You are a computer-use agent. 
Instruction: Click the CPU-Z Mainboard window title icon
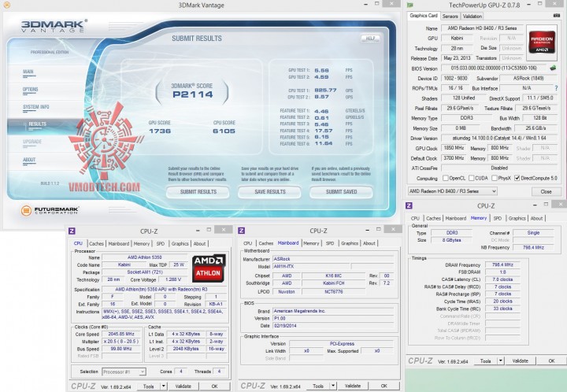(x=242, y=231)
